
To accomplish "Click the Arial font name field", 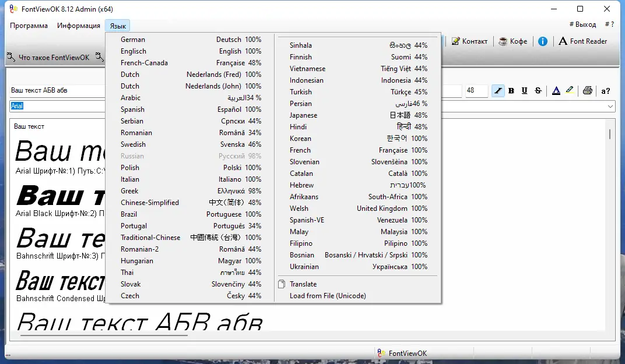I will pyautogui.click(x=57, y=106).
